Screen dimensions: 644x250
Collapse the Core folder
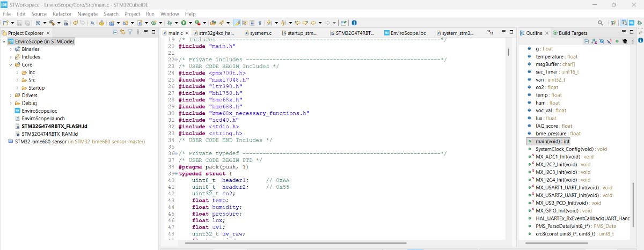[x=10, y=64]
